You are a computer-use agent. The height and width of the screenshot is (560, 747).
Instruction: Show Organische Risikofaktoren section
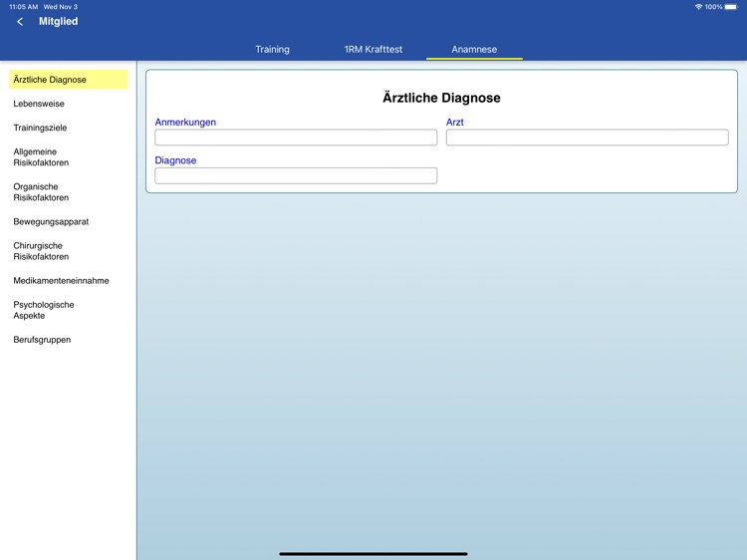point(41,192)
